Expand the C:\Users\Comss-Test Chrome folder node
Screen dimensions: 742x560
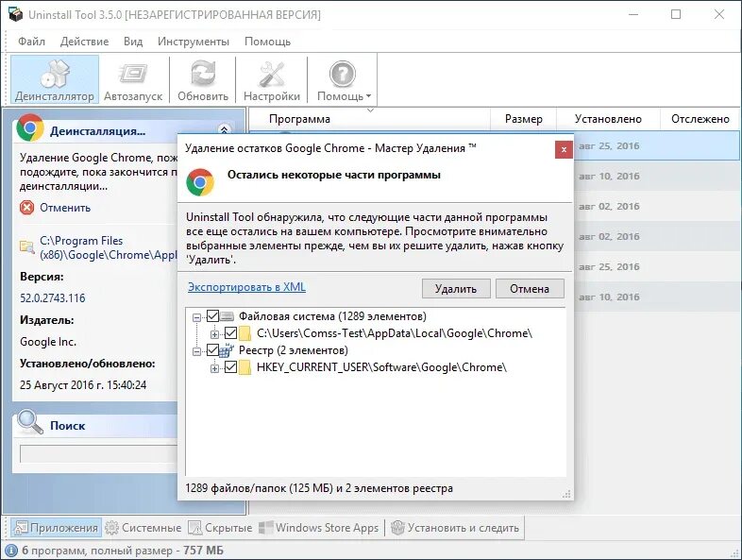point(215,334)
